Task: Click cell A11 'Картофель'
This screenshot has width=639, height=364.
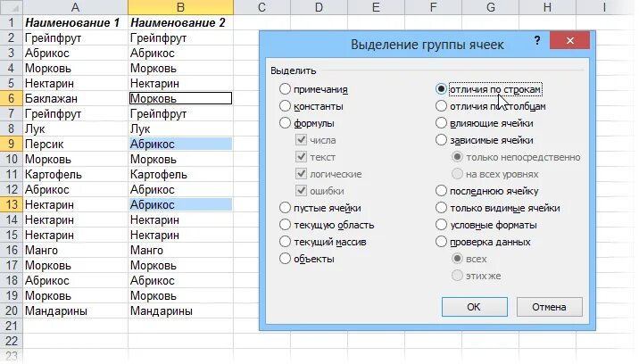Action: point(75,175)
